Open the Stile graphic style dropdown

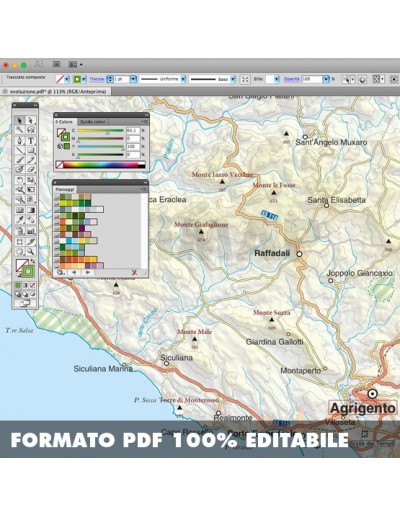[276, 79]
